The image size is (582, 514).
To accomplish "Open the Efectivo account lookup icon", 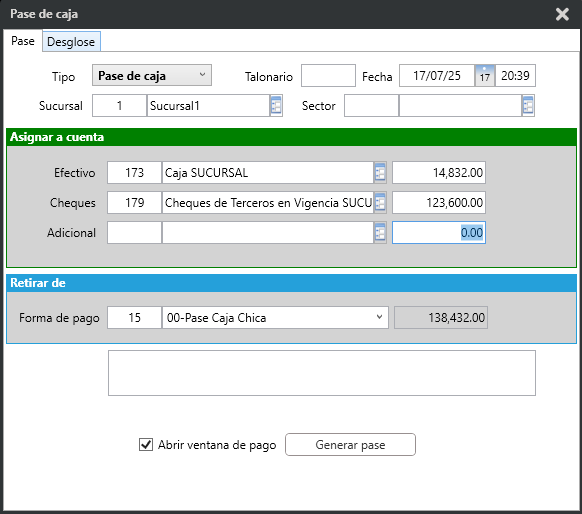I will (x=380, y=173).
